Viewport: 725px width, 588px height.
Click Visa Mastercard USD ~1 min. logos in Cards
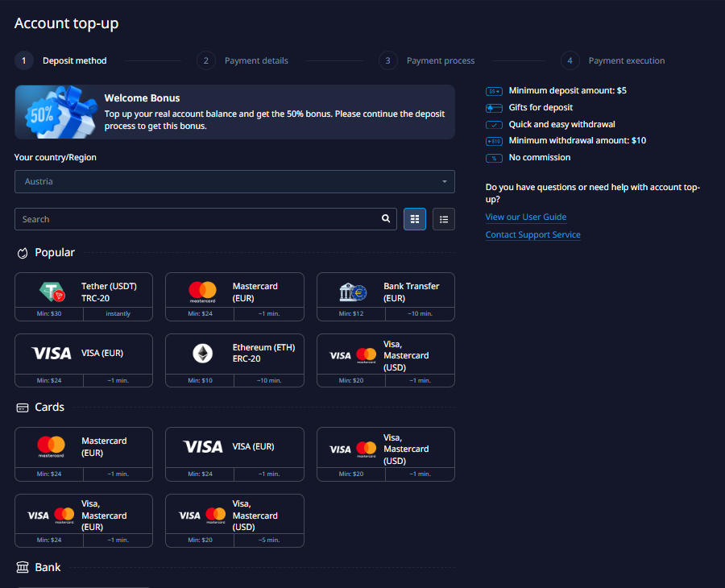(353, 449)
